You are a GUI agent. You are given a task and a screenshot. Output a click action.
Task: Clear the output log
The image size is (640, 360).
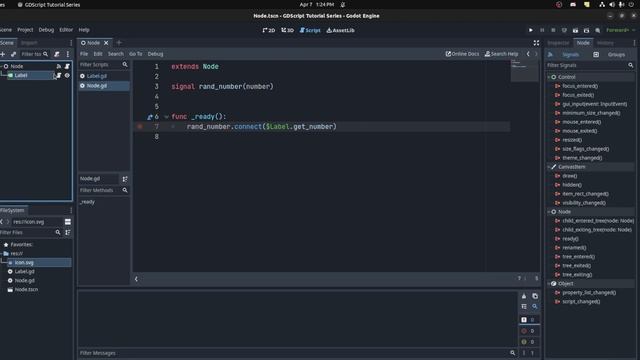click(x=524, y=296)
